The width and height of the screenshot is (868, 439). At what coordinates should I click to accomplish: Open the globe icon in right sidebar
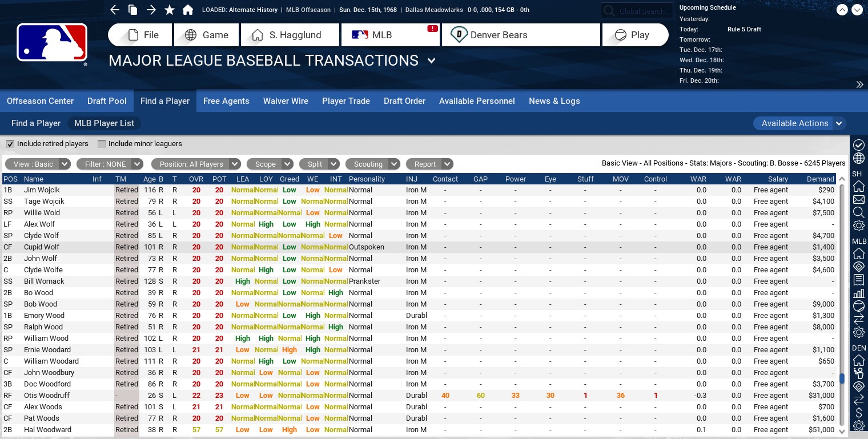point(859,158)
